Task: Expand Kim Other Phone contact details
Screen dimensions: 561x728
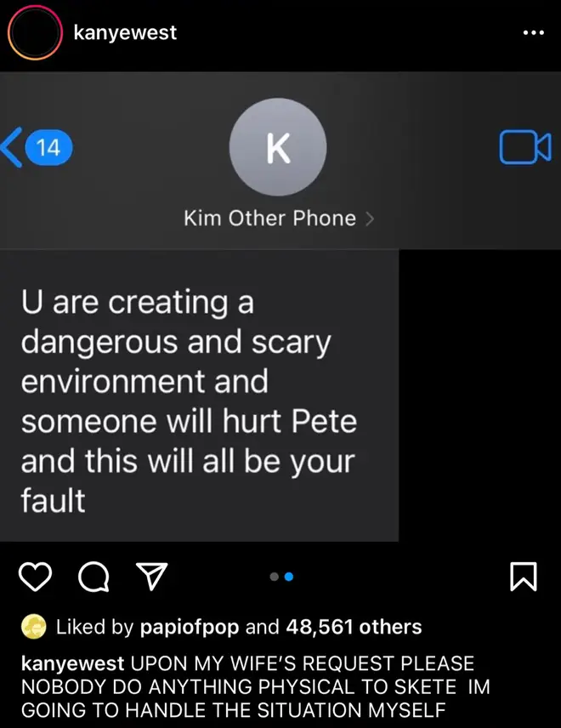Action: [279, 219]
